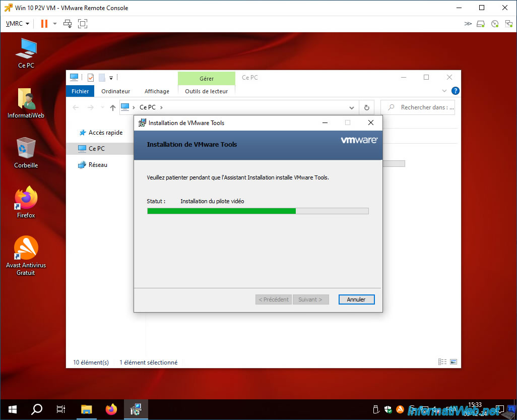Expand the Explorer ribbon chevron
The height and width of the screenshot is (420, 517).
tap(444, 91)
